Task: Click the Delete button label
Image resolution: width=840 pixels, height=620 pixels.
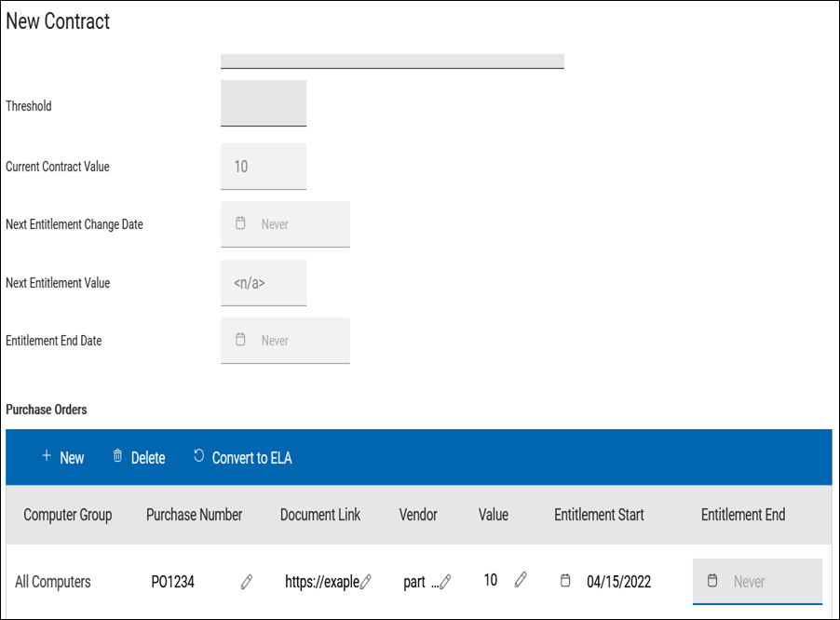Action: (x=148, y=458)
